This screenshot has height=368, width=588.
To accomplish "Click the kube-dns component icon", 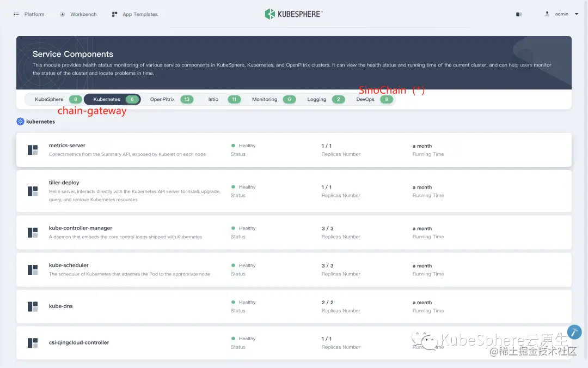I will (x=33, y=306).
